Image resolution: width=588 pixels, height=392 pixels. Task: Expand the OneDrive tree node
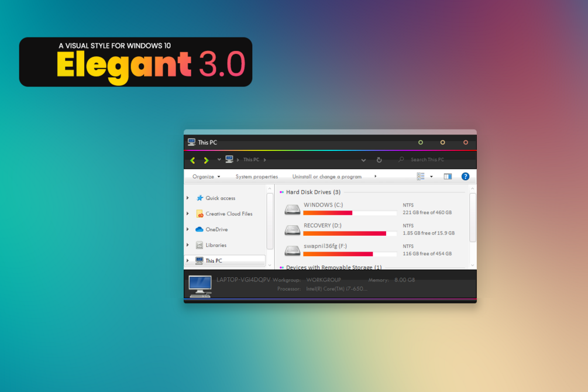pyautogui.click(x=188, y=229)
